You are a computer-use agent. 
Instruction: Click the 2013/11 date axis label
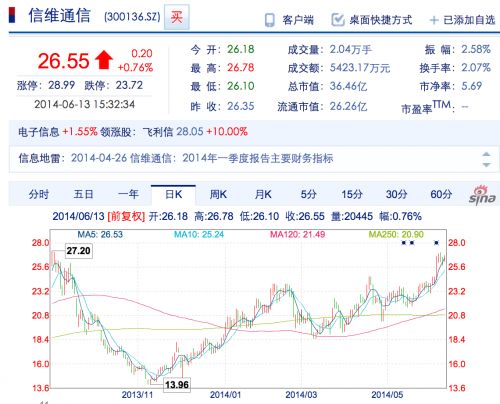tap(137, 395)
